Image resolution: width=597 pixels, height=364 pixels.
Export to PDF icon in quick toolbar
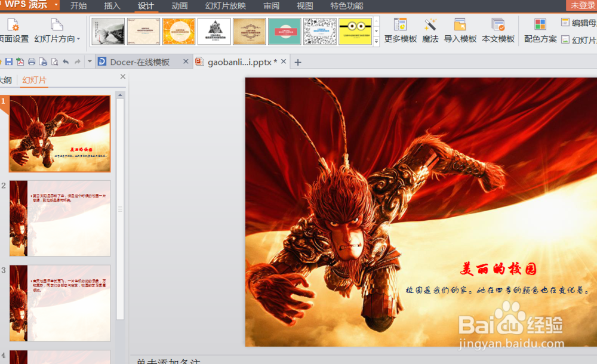[x=20, y=61]
